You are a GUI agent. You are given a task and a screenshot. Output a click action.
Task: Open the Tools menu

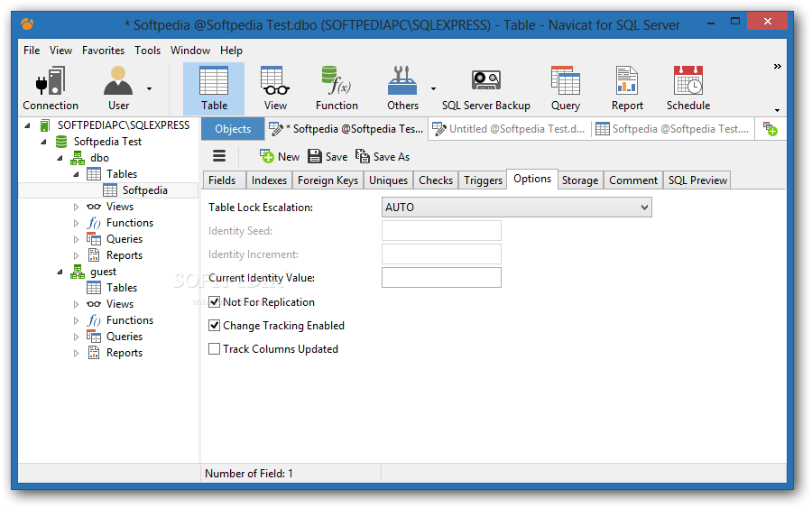point(148,51)
